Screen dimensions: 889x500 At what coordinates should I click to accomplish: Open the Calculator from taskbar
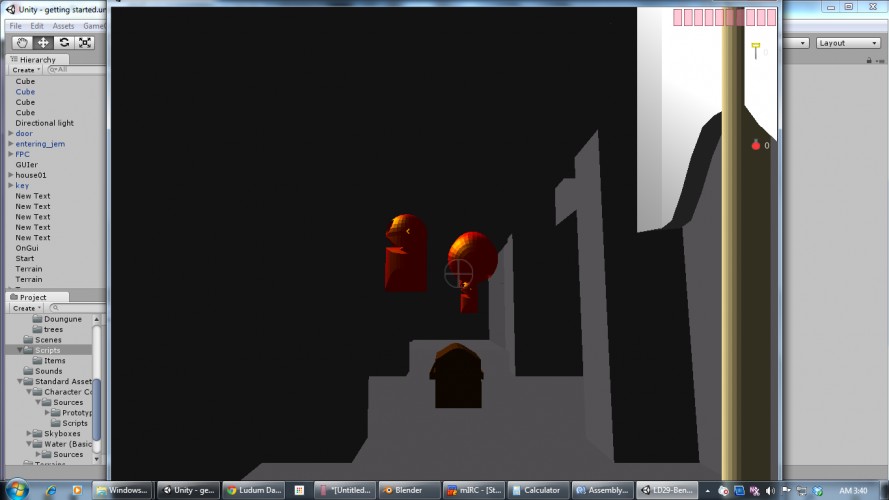[537, 490]
